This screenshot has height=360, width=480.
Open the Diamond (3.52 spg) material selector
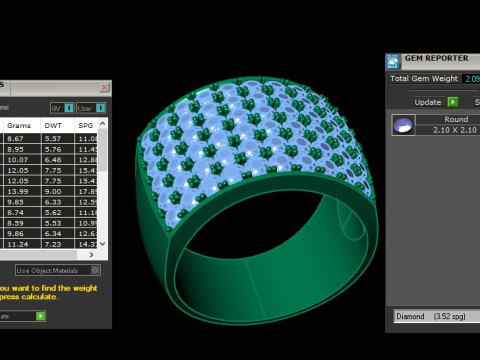click(437, 316)
